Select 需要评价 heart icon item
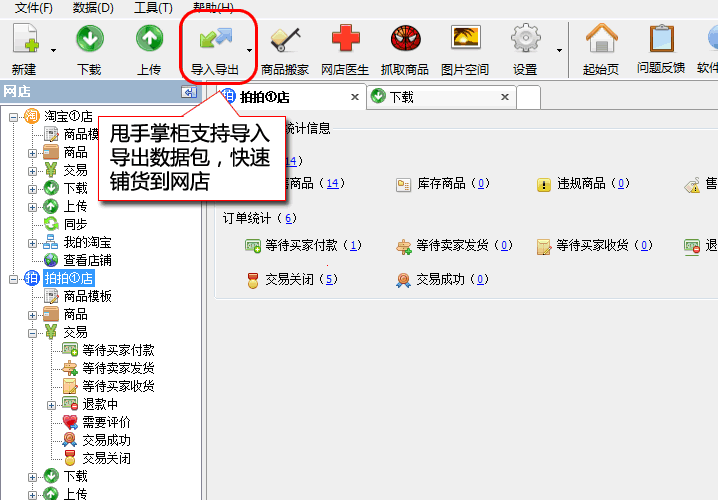 click(106, 422)
